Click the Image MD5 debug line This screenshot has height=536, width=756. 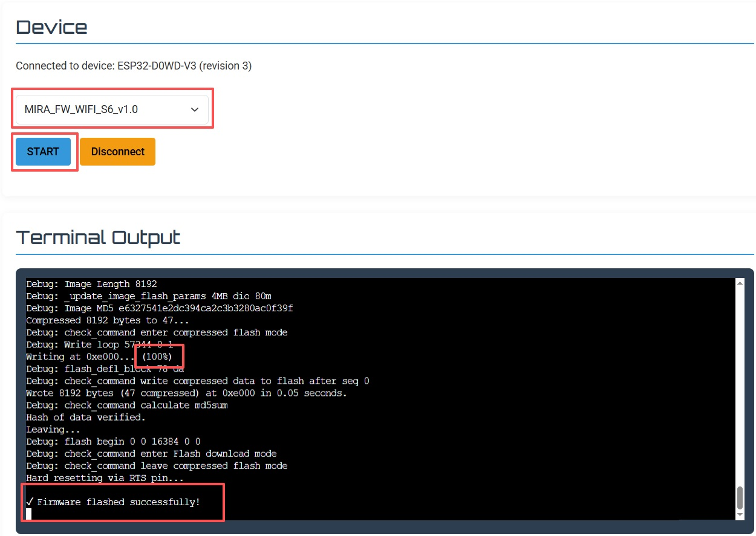(x=160, y=308)
